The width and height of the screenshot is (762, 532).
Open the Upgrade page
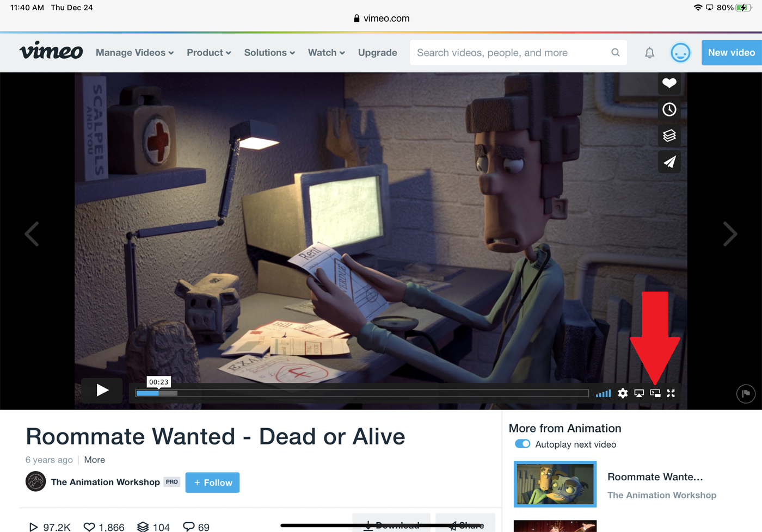378,53
